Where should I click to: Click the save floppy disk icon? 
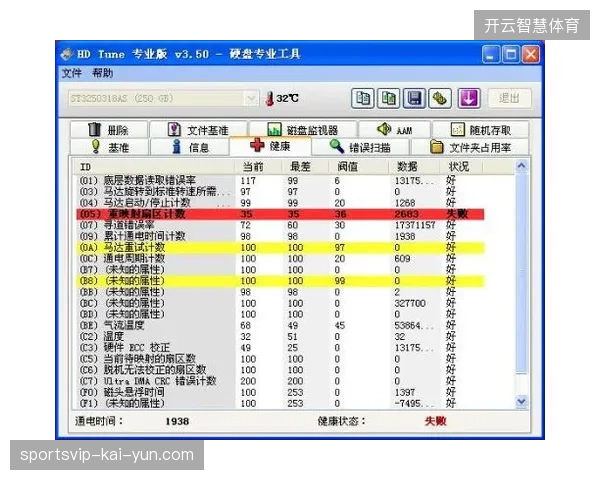tap(414, 98)
